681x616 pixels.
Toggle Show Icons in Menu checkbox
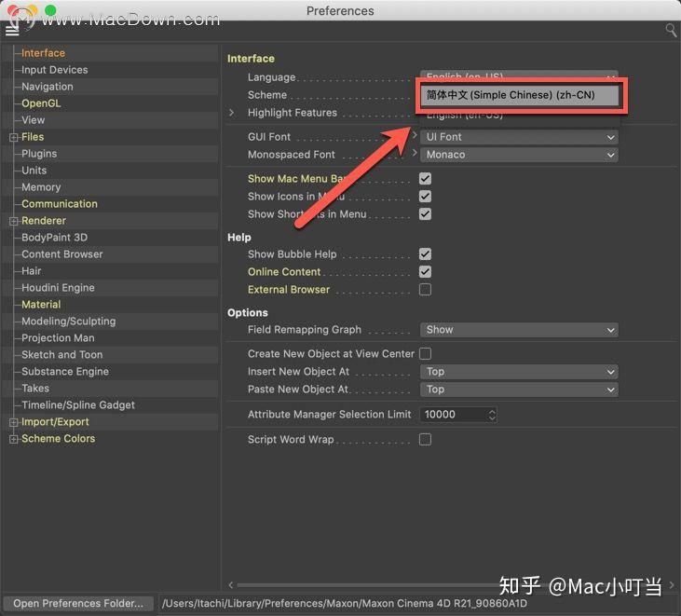(425, 197)
